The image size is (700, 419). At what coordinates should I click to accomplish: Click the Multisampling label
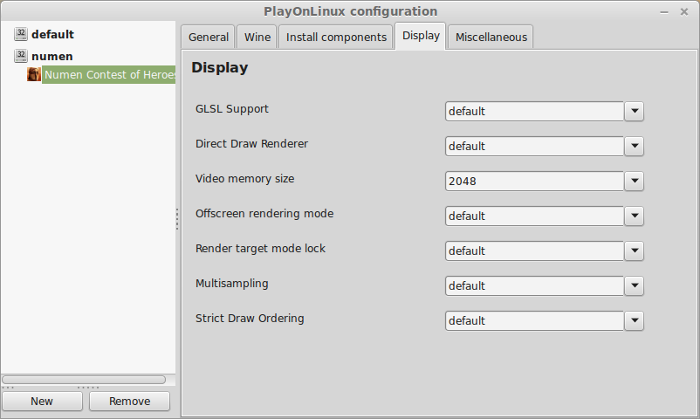point(232,283)
